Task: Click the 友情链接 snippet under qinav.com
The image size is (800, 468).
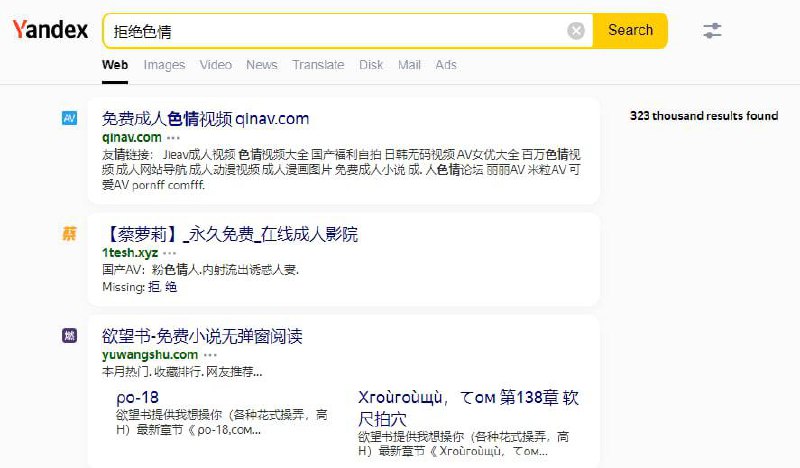Action: coord(341,169)
